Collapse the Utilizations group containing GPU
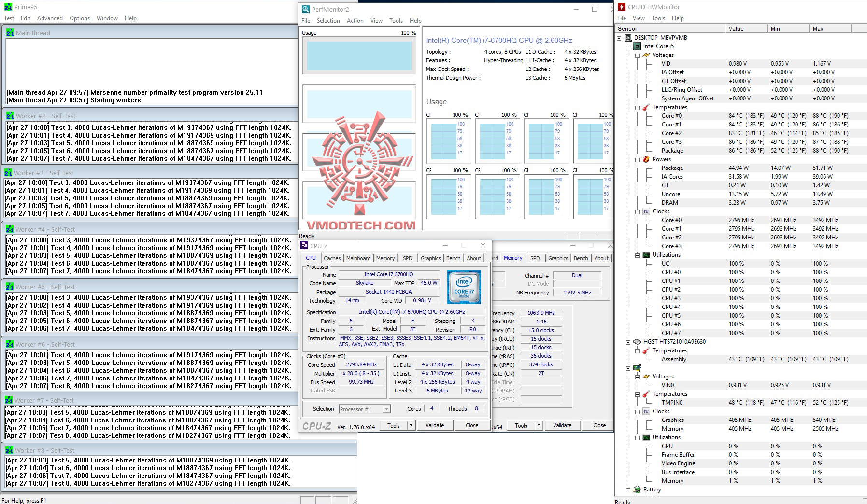The width and height of the screenshot is (867, 504). pos(638,437)
